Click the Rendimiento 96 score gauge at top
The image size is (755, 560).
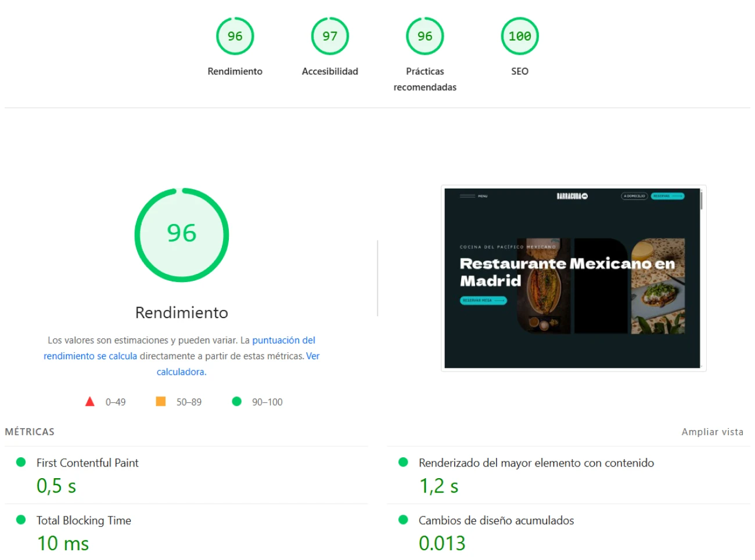(235, 36)
